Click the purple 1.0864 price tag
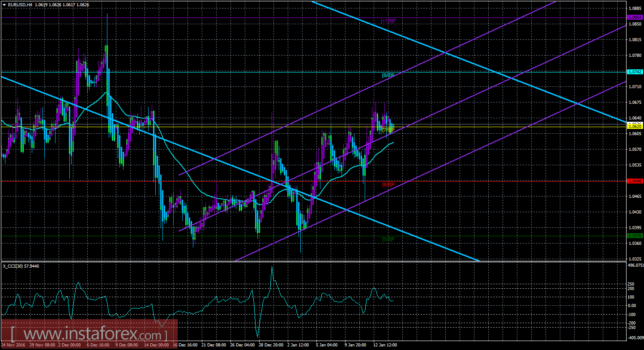644x350 pixels. pyautogui.click(x=635, y=17)
